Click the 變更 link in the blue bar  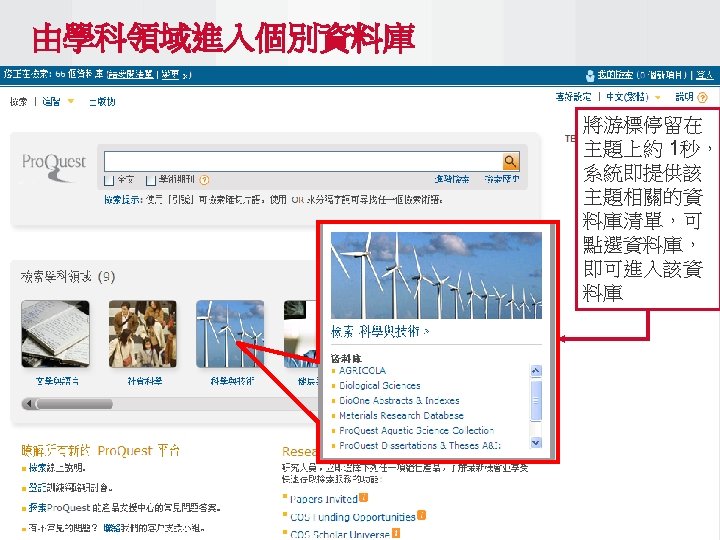tap(170, 74)
